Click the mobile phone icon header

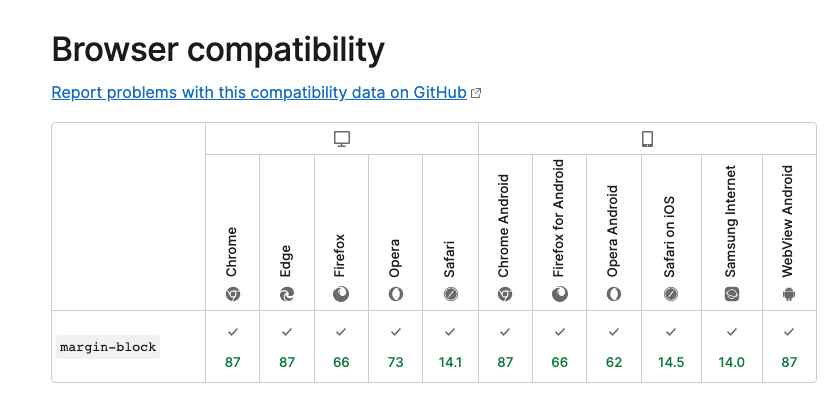point(647,139)
